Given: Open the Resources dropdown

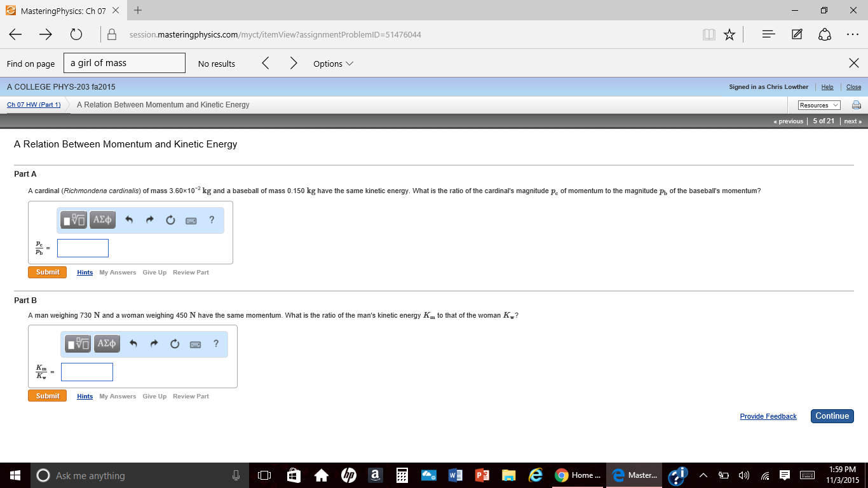Looking at the screenshot, I should pos(818,104).
